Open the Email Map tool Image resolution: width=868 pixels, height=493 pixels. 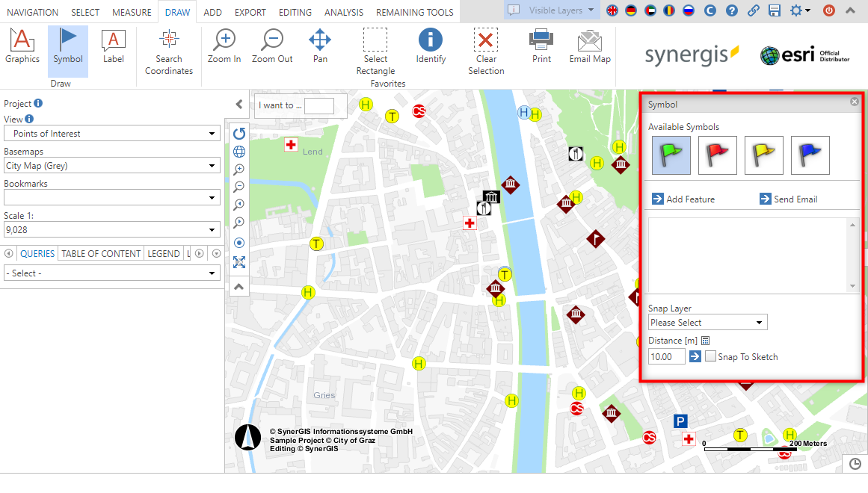click(589, 51)
